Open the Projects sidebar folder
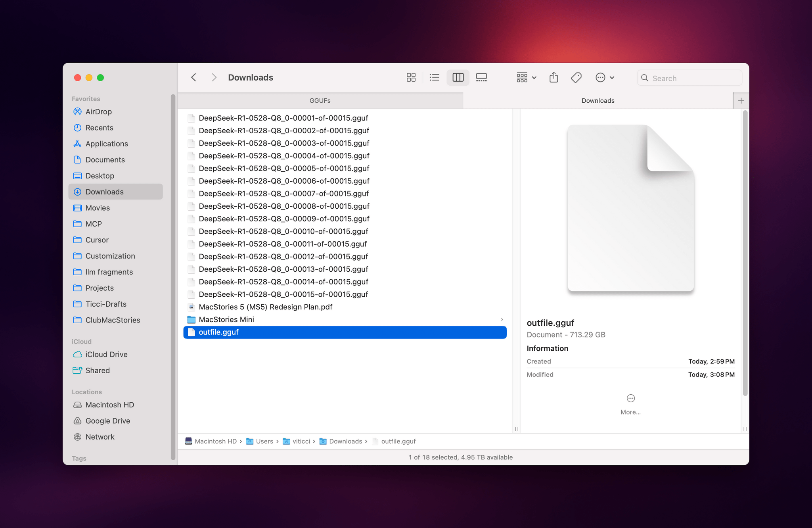This screenshot has width=812, height=528. 115,288
